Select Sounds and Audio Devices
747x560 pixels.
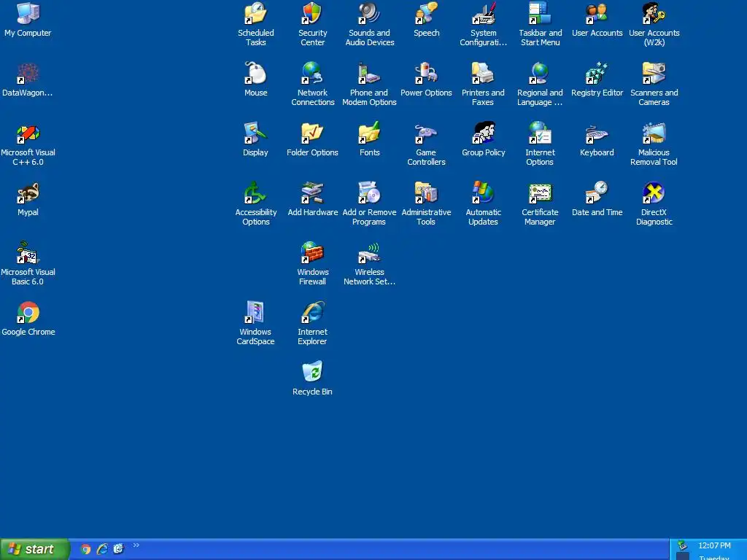[370, 24]
